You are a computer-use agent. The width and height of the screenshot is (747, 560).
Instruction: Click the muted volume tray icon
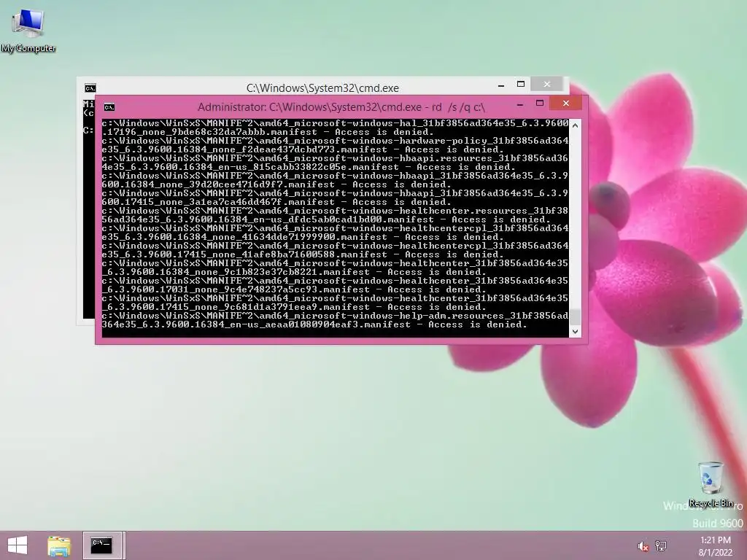coord(643,546)
